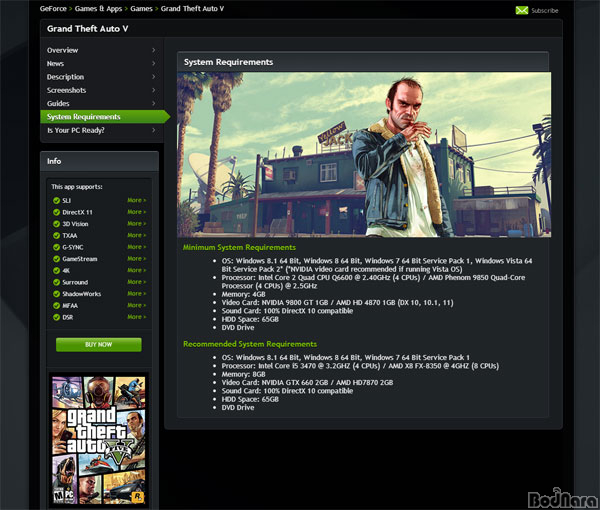Viewport: 600px width, 510px height.
Task: Click the Info panel header
Action: 99,161
